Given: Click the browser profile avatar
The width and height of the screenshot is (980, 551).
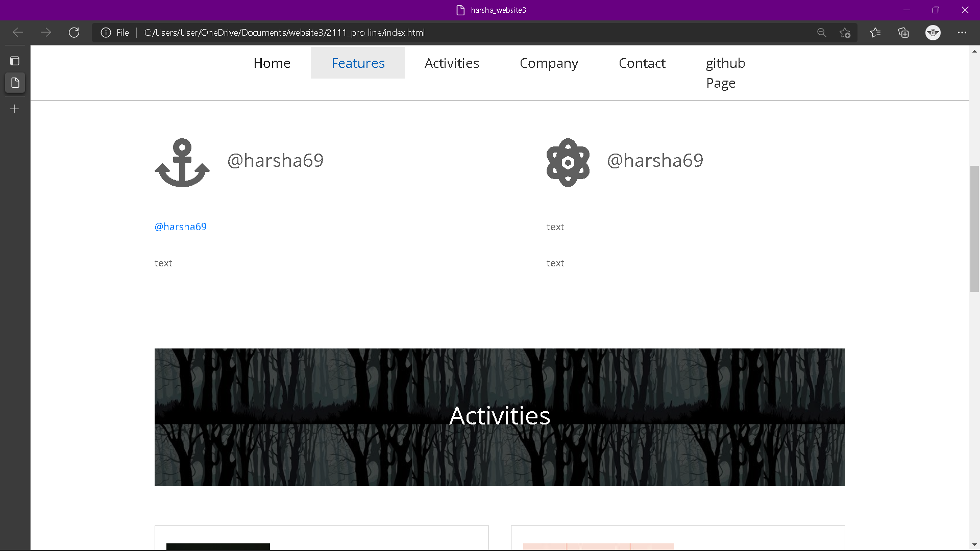Looking at the screenshot, I should [933, 32].
